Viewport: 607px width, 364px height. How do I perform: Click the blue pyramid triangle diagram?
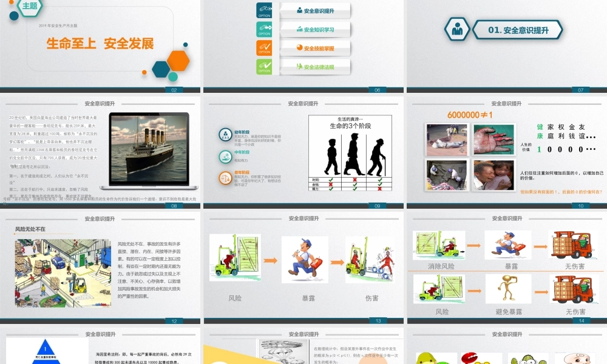pos(46,351)
